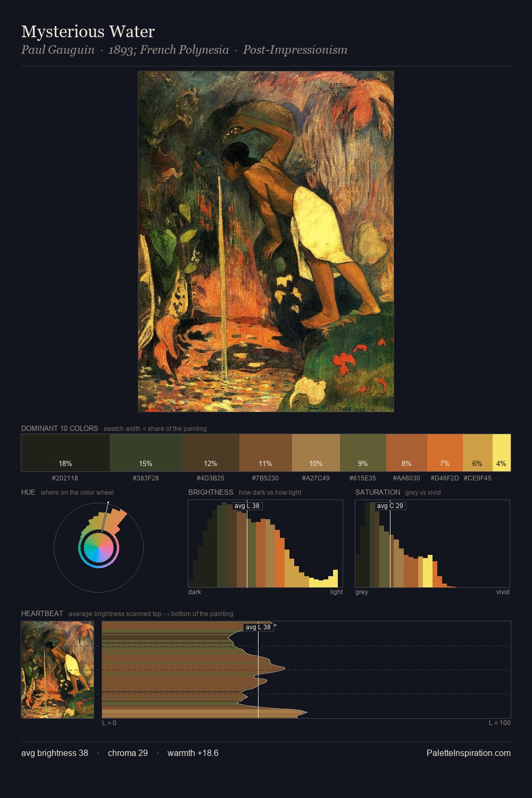This screenshot has width=532, height=798.
Task: Click the avg C 29 label
Action: tap(390, 506)
